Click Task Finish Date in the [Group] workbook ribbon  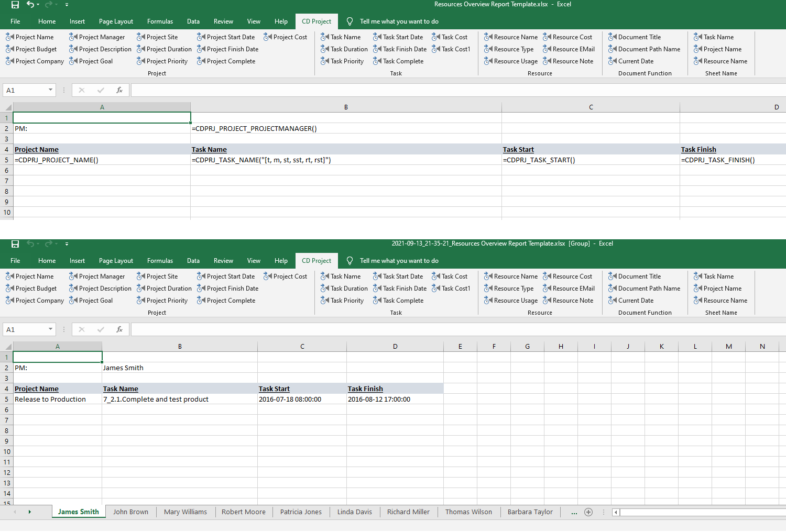click(x=400, y=289)
